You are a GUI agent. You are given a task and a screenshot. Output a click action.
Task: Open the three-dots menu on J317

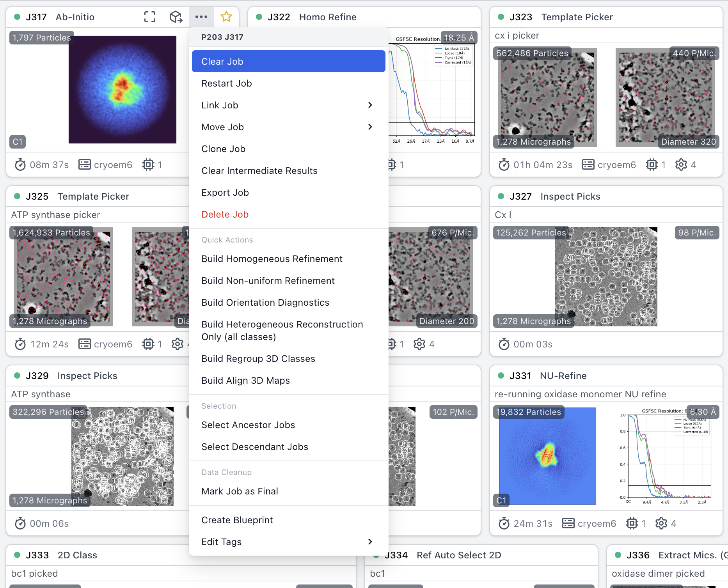pyautogui.click(x=201, y=17)
